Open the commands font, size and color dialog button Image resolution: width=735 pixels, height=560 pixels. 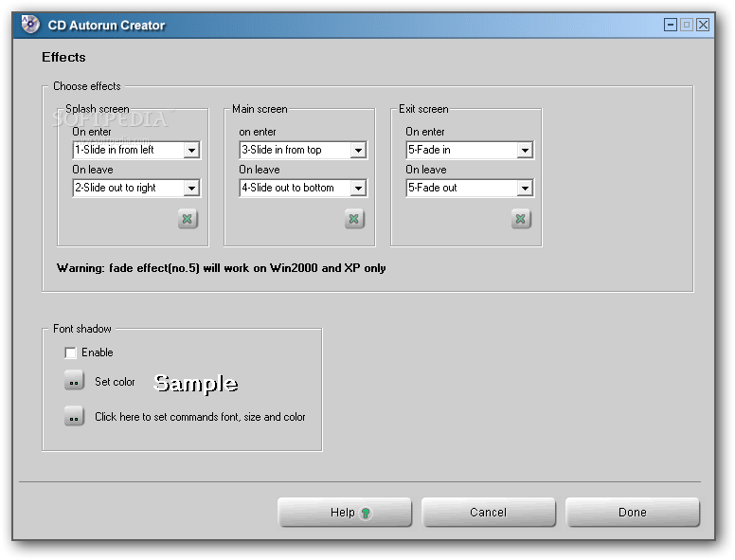[x=74, y=416]
